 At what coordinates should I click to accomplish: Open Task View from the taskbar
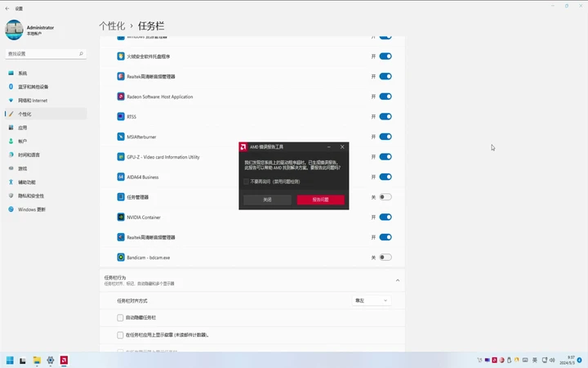[23, 361]
